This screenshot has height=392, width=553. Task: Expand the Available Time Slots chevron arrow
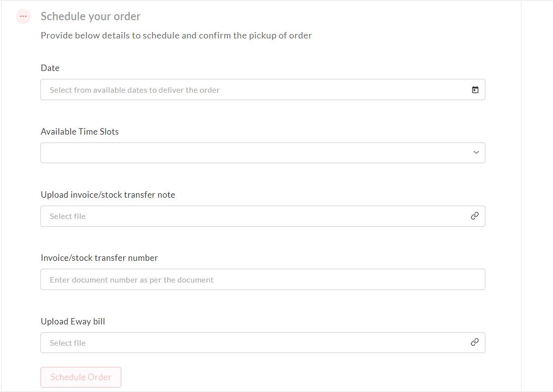[476, 152]
